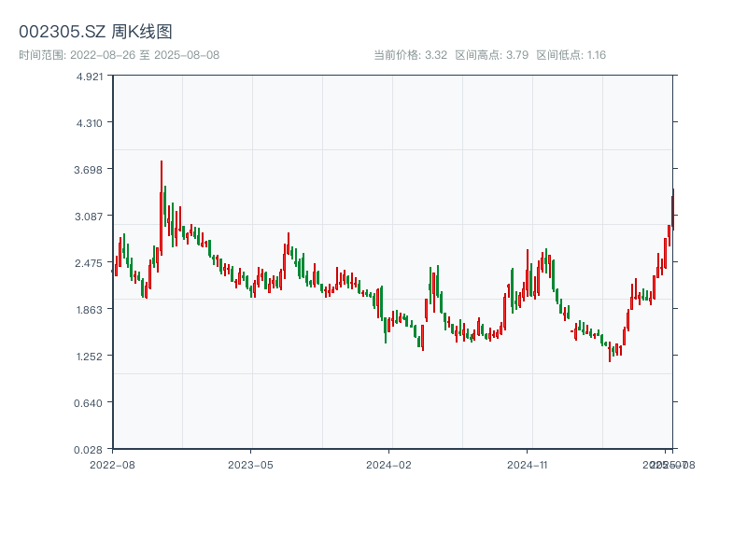
Task: Click the 1.252 y-axis label
Action: [90, 357]
